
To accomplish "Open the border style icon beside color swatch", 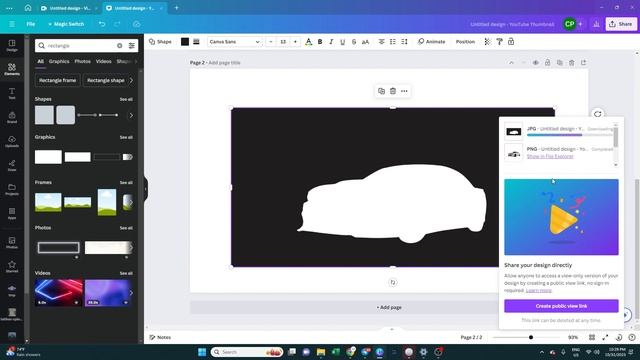I will pyautogui.click(x=196, y=42).
